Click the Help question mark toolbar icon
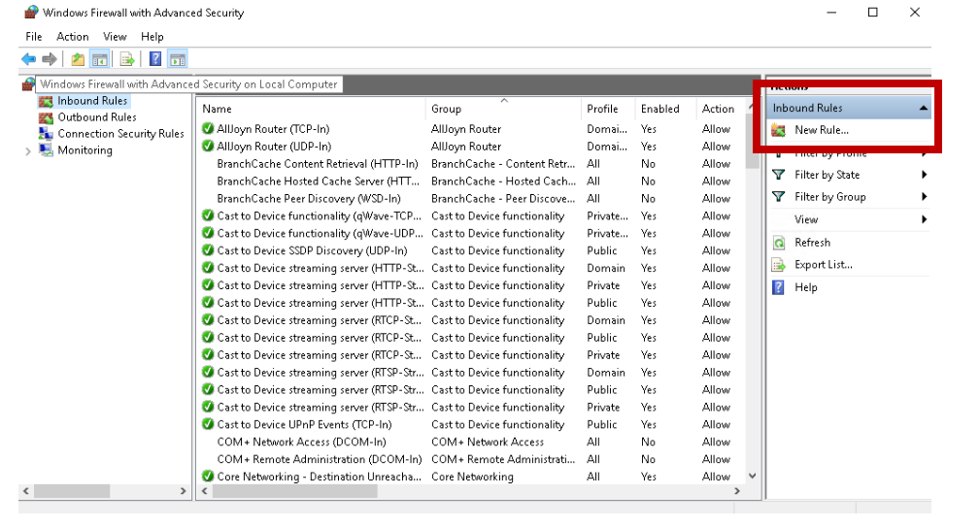The height and width of the screenshot is (528, 980). [155, 59]
